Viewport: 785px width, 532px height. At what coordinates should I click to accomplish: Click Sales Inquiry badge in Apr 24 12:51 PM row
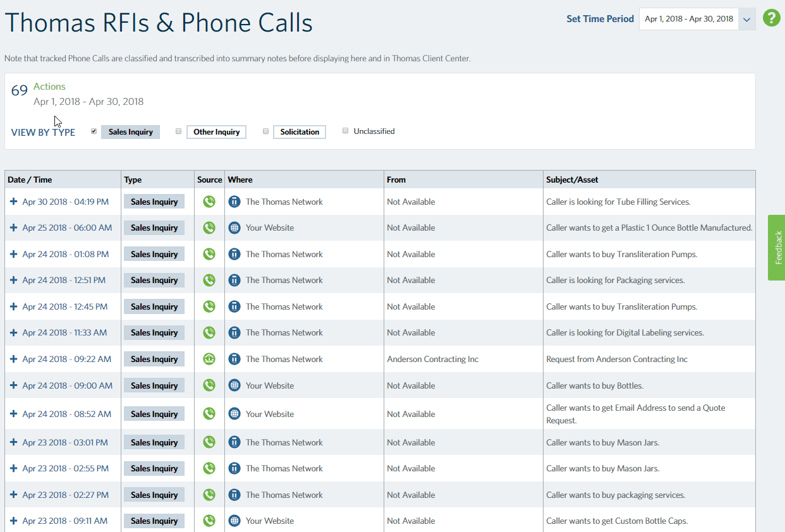[x=154, y=281]
